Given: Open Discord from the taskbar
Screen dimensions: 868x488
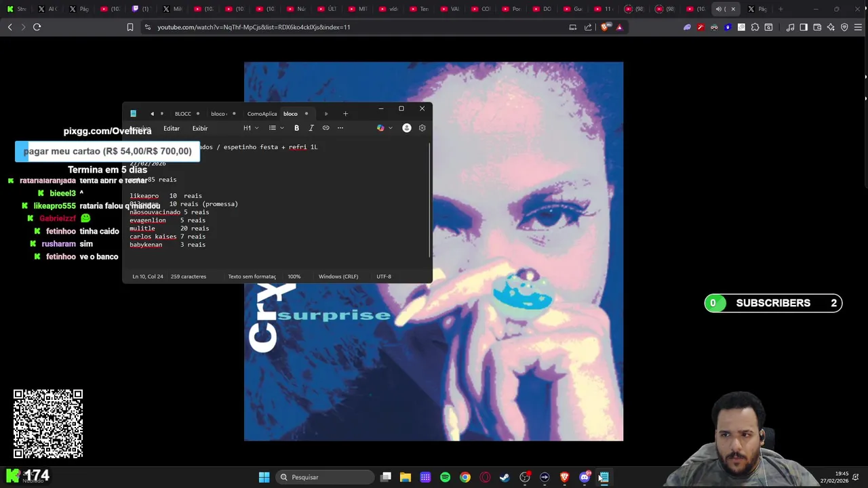Looking at the screenshot, I should click(x=585, y=477).
